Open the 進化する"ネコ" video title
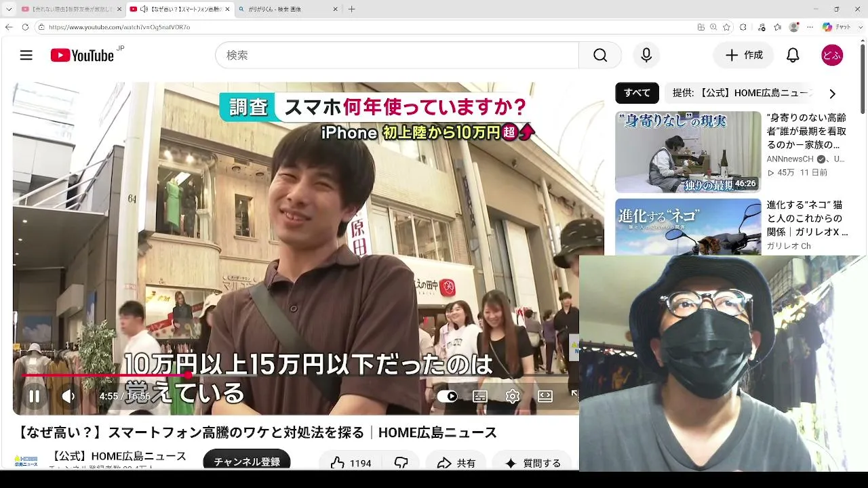This screenshot has height=488, width=868. (x=807, y=218)
